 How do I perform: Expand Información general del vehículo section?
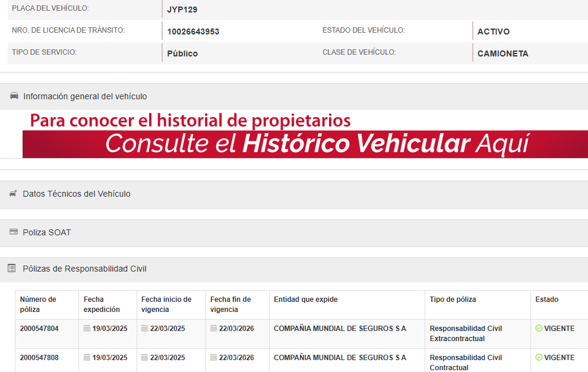click(x=85, y=96)
